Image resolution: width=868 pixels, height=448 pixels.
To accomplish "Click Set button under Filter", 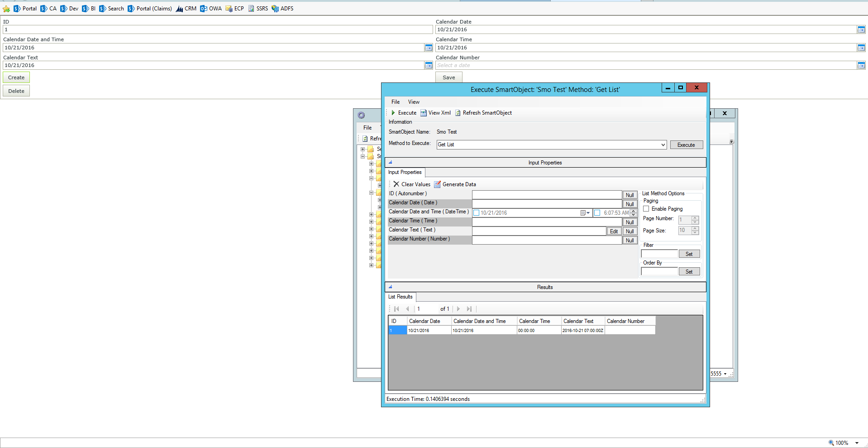I will (689, 254).
